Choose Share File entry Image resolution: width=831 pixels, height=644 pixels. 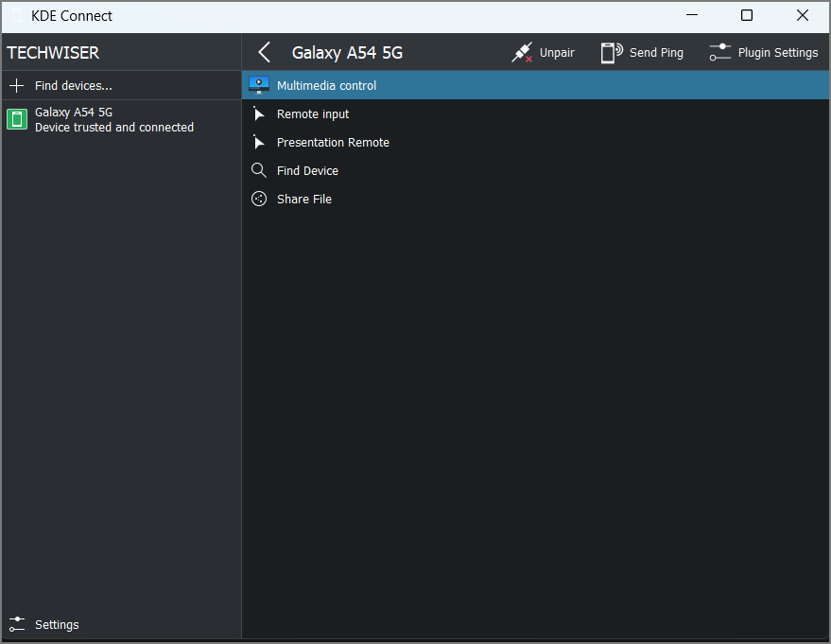[535, 199]
